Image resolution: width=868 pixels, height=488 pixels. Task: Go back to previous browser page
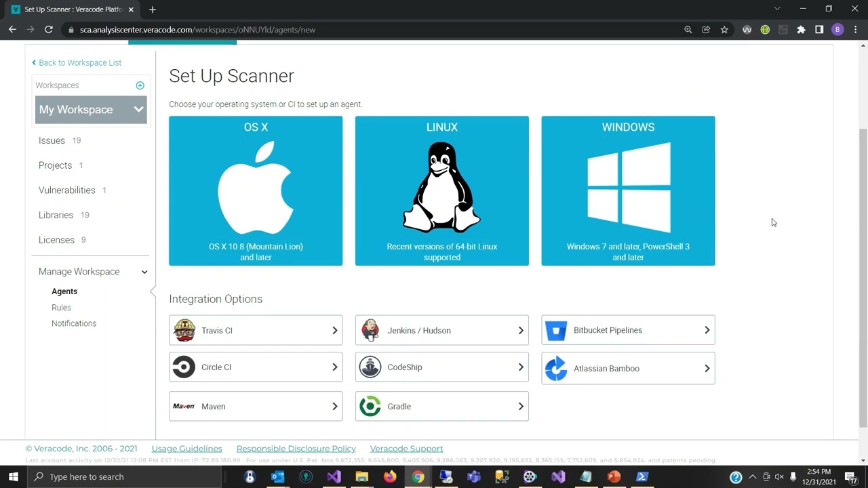pyautogui.click(x=12, y=30)
